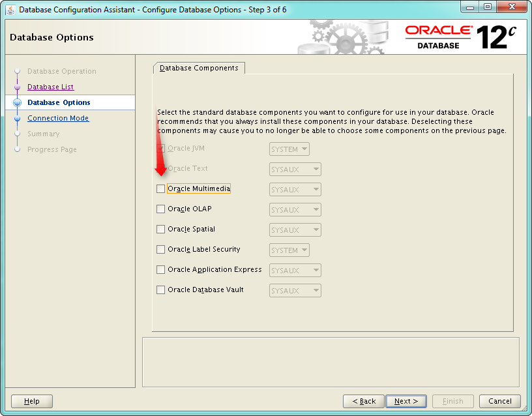
Task: Open the Connection Mode step link
Action: point(58,119)
